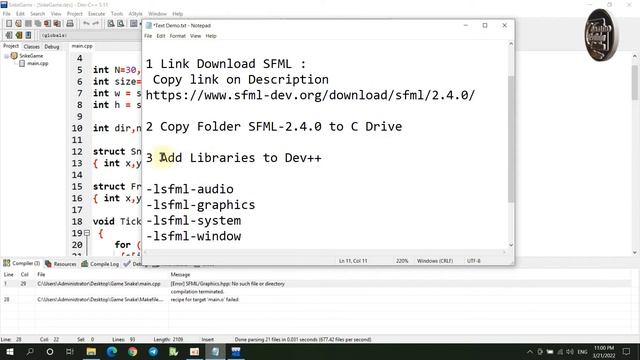Open Notepad Edit menu
Viewport: 640px width, 360px height.
click(161, 36)
